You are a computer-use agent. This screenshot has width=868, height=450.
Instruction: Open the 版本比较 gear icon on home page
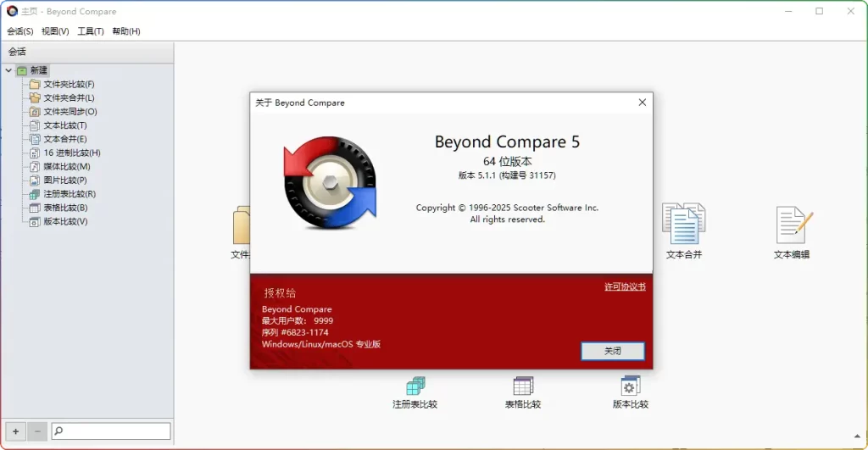[631, 386]
